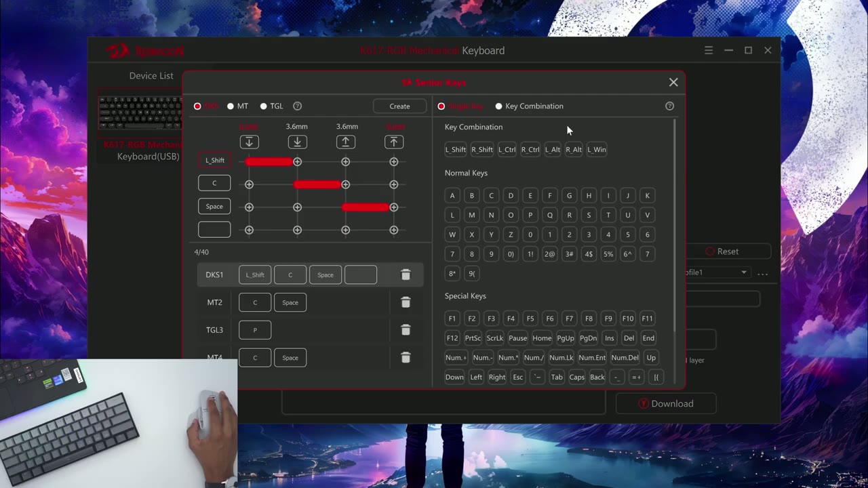Switch to Key Combination radio option
Viewport: 868px width, 488px height.
click(499, 106)
